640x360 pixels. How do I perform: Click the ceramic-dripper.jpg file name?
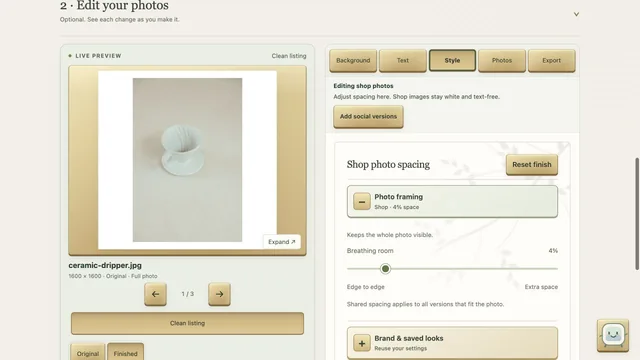pos(105,265)
